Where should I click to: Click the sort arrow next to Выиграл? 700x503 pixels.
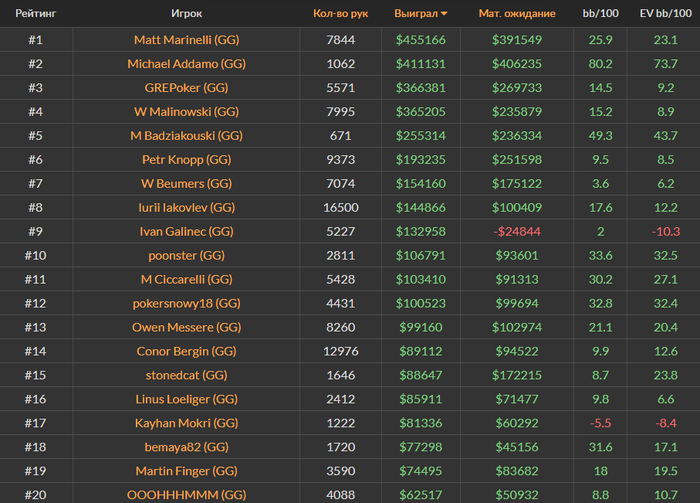click(444, 14)
